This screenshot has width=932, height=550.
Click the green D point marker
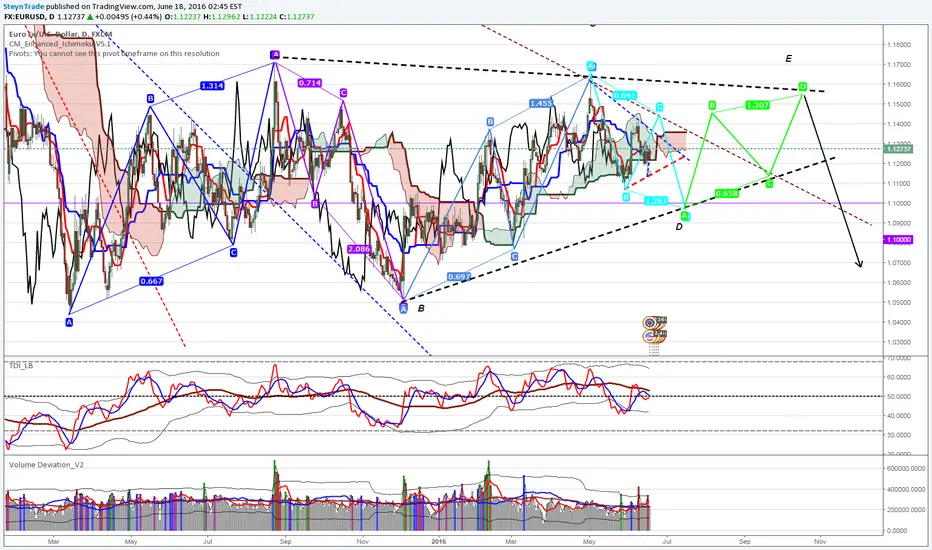coord(803,87)
